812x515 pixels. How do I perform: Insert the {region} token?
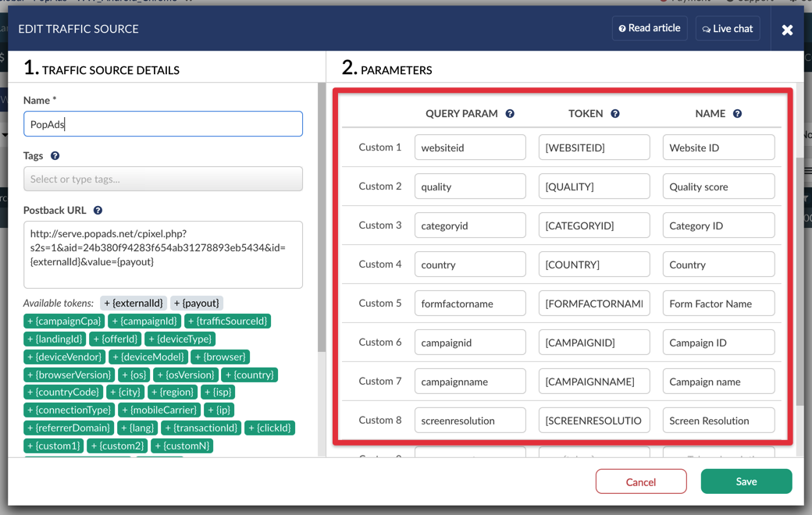173,392
